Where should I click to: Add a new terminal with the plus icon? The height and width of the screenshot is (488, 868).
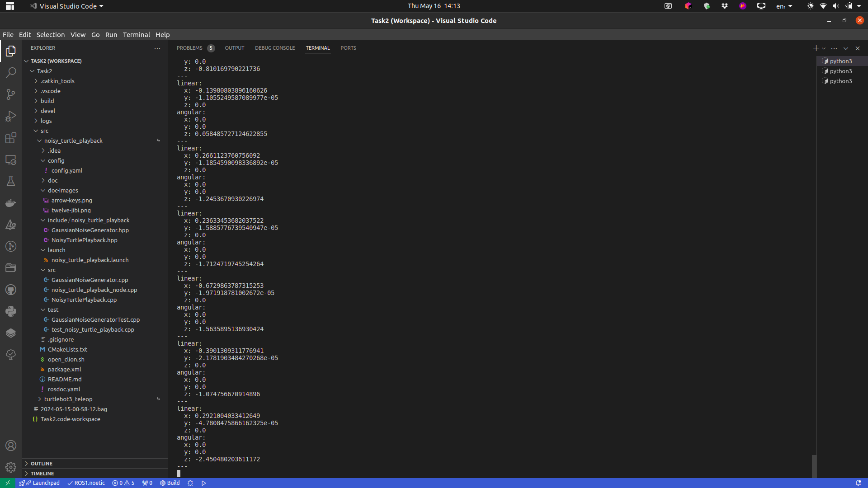click(x=816, y=48)
